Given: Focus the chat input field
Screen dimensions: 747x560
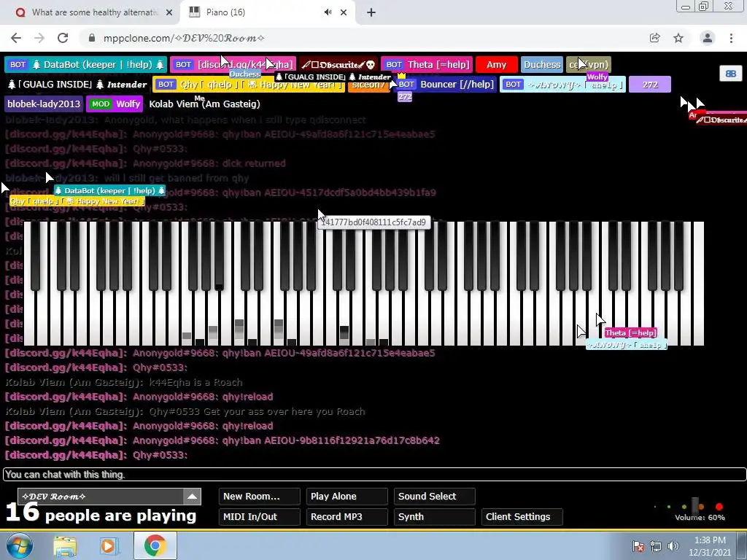Looking at the screenshot, I should click(374, 474).
